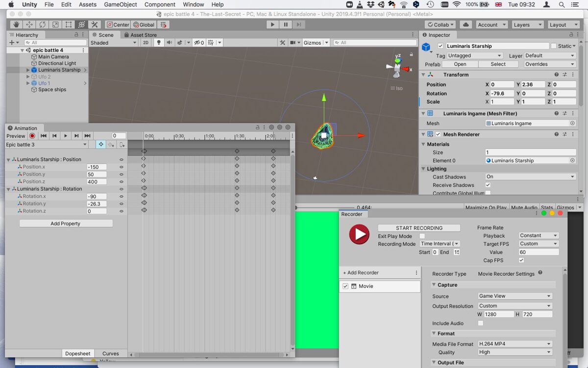
Task: Enable Exit Play Mode checkbox
Action: pyautogui.click(x=422, y=236)
